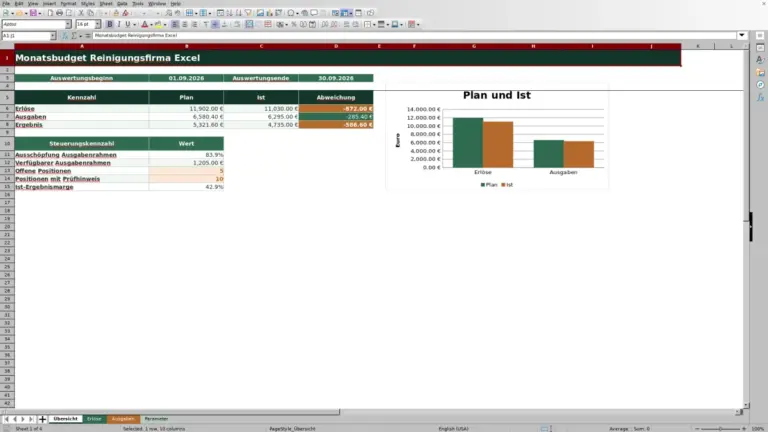Click the Sort Descending icon
768x432 pixels.
(x=239, y=13)
